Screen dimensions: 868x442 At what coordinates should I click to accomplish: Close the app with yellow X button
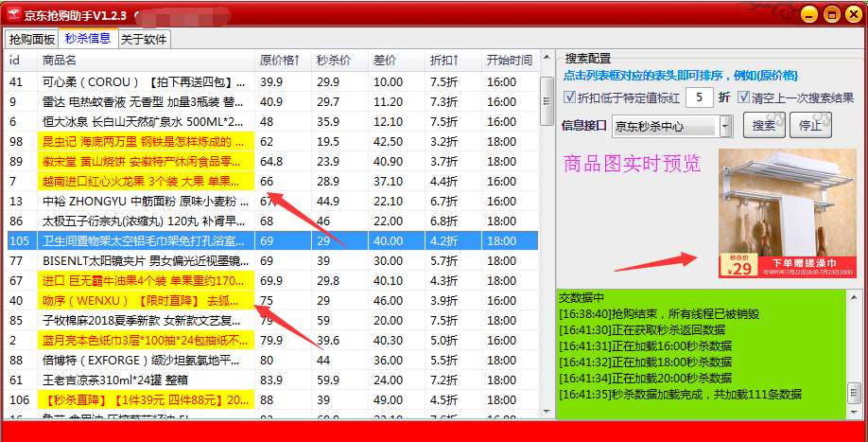click(x=854, y=14)
